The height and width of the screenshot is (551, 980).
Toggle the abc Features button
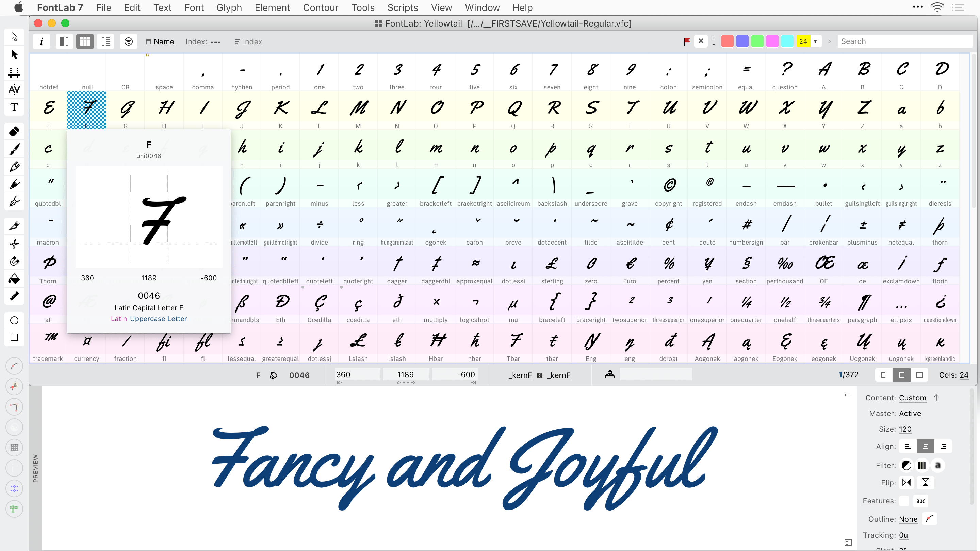(x=921, y=501)
